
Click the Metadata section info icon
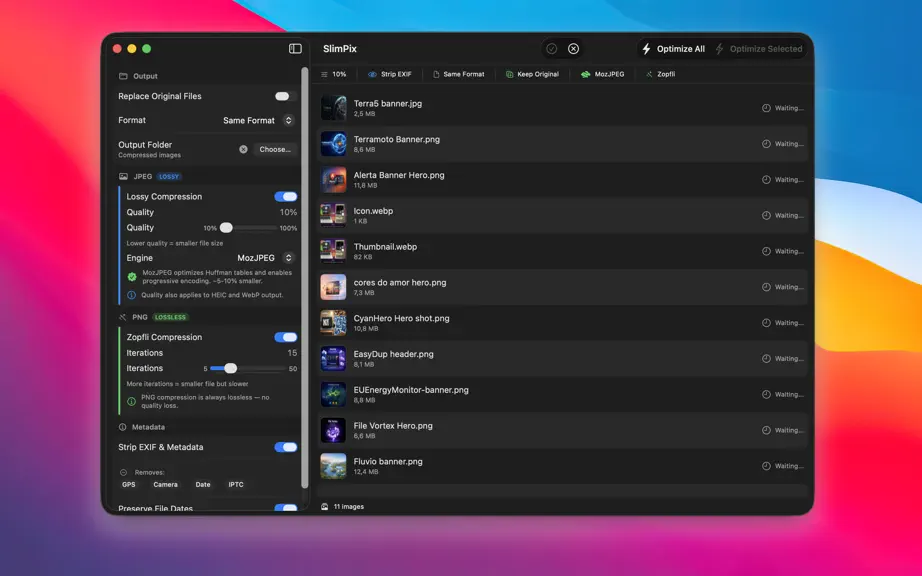click(122, 427)
